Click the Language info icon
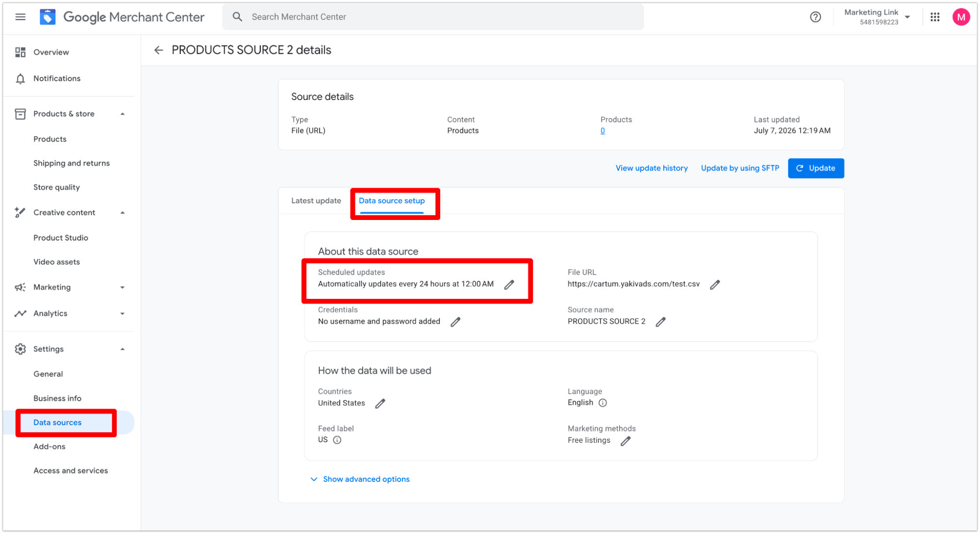This screenshot has width=980, height=534. pos(603,403)
